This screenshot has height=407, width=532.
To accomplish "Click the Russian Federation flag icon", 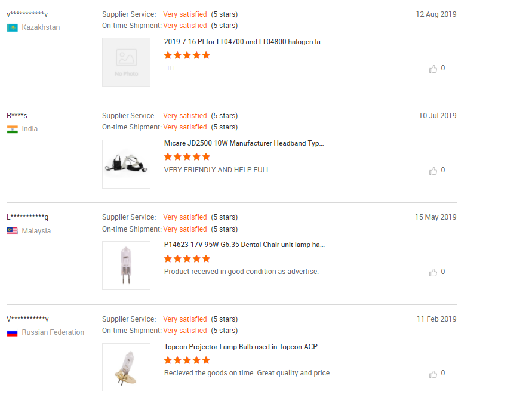I will click(12, 332).
